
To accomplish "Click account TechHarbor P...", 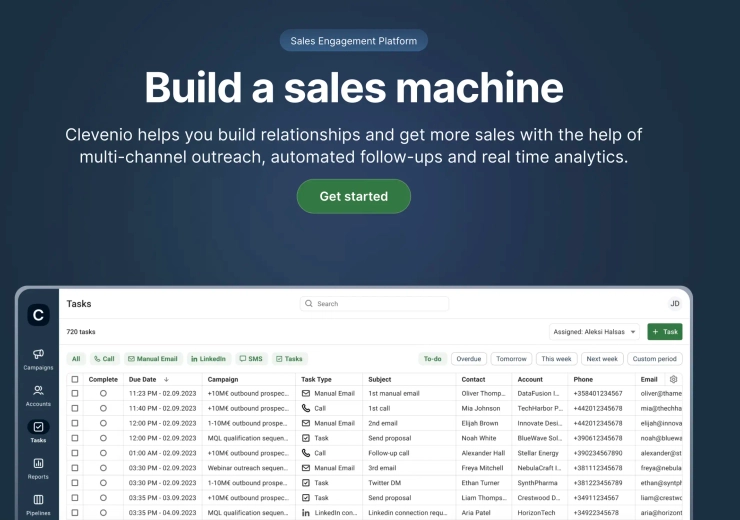I will [540, 408].
